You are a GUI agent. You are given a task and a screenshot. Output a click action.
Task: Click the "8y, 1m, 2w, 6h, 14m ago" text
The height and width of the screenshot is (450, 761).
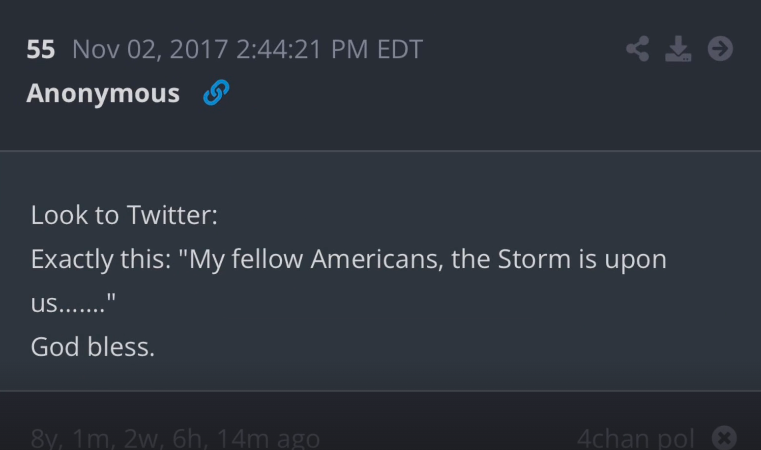(175, 438)
